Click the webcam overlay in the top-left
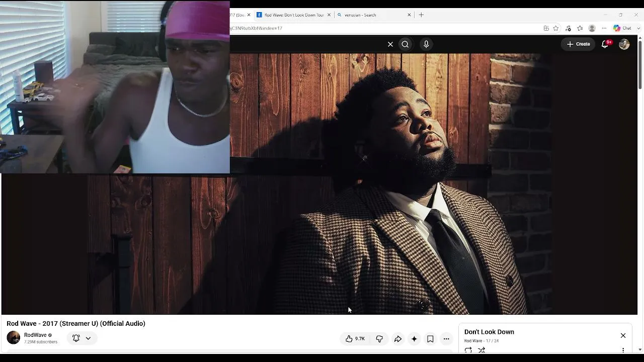The image size is (644, 362). pos(115,87)
